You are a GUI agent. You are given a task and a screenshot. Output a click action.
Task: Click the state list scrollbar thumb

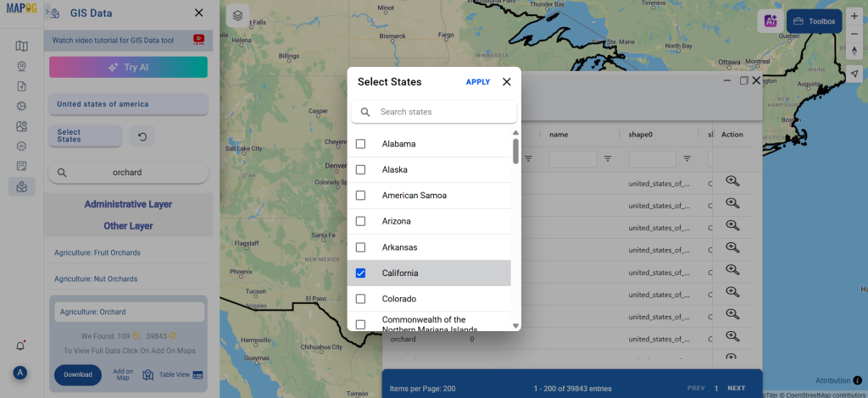tap(515, 151)
